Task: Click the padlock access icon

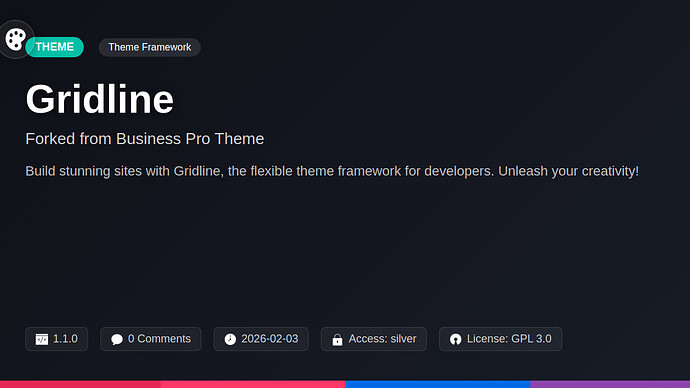Action: click(x=338, y=339)
